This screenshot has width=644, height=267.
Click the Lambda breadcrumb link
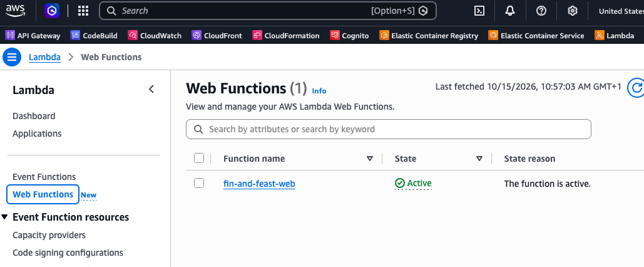(x=44, y=57)
